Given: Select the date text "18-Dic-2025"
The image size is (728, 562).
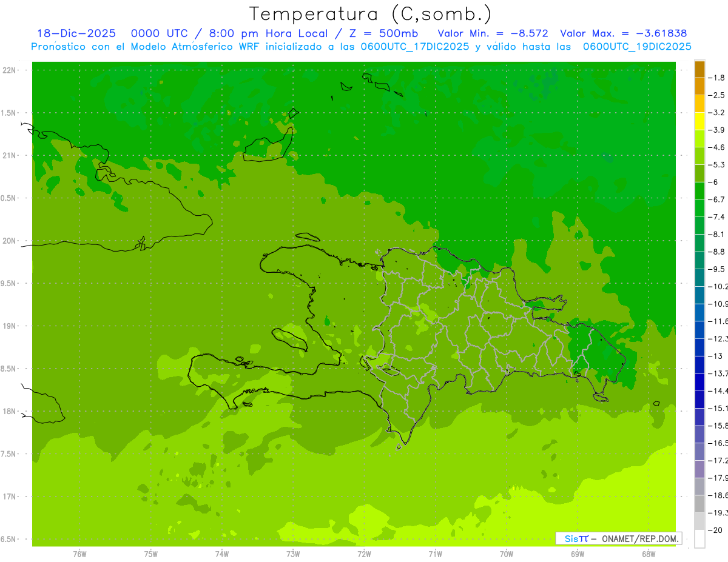Looking at the screenshot, I should click(x=76, y=34).
